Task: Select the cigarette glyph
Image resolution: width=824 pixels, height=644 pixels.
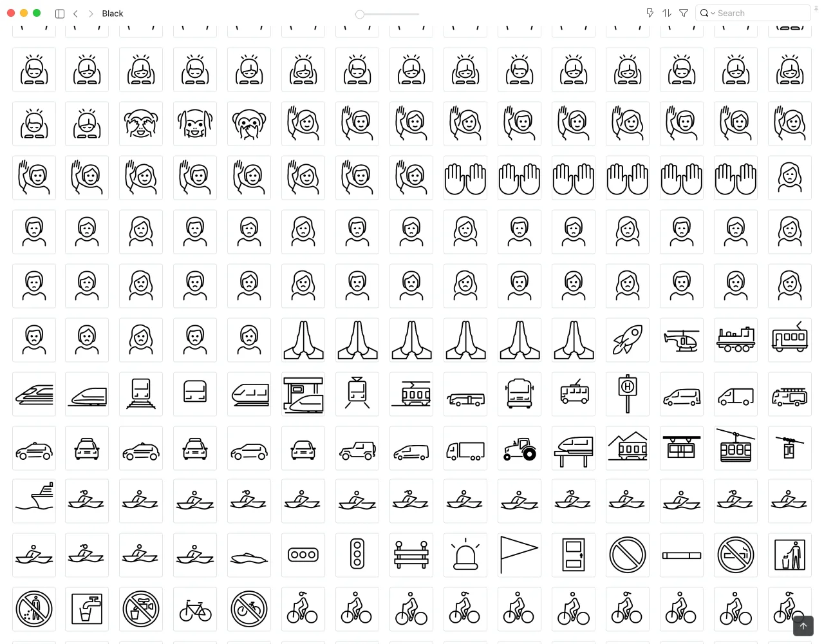Action: [x=682, y=555]
